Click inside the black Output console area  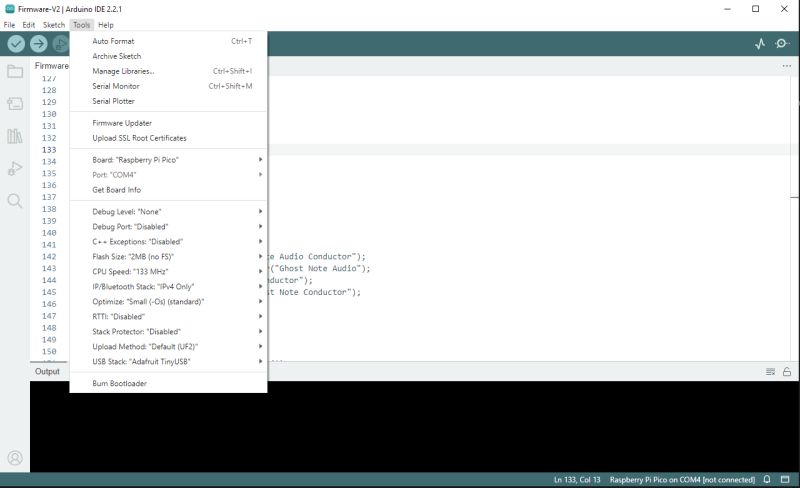(414, 426)
